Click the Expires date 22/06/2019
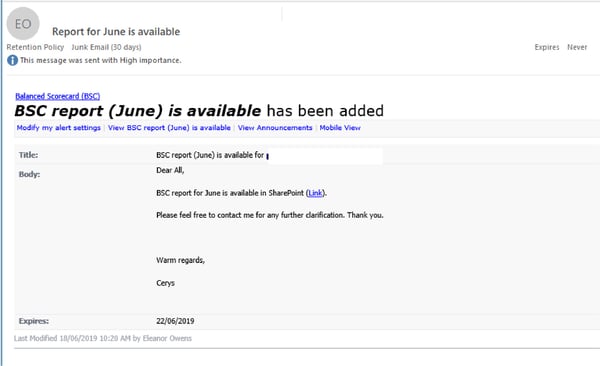This screenshot has height=366, width=600. (175, 321)
